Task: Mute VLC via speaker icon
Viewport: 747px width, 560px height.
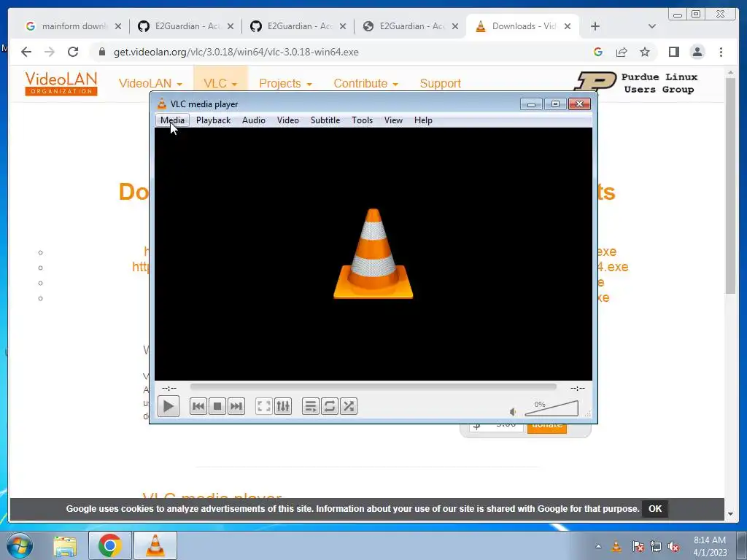Action: click(513, 411)
